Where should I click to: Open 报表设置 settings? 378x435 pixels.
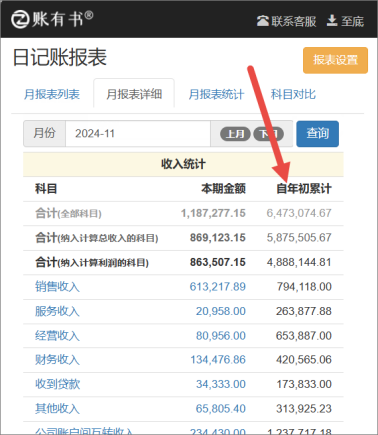[335, 60]
